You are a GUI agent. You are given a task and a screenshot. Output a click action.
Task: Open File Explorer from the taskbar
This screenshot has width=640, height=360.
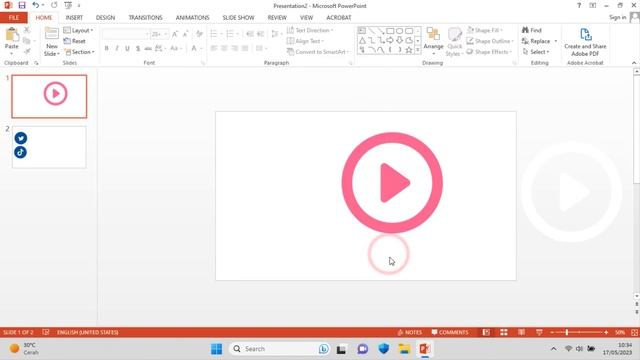(404, 349)
